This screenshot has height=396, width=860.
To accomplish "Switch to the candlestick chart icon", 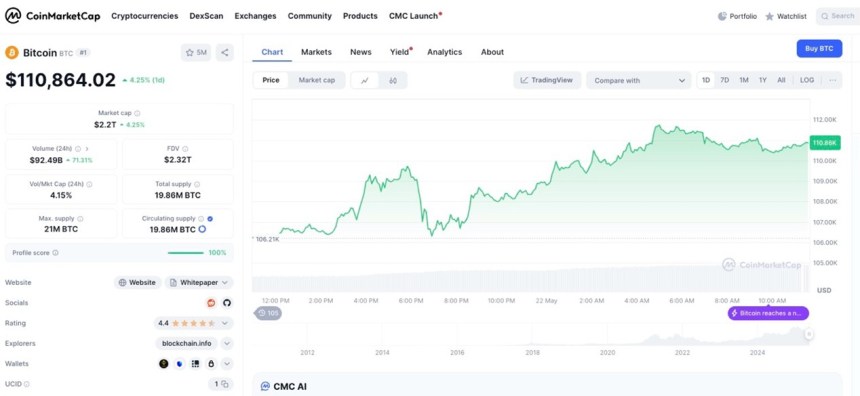I will (x=393, y=80).
